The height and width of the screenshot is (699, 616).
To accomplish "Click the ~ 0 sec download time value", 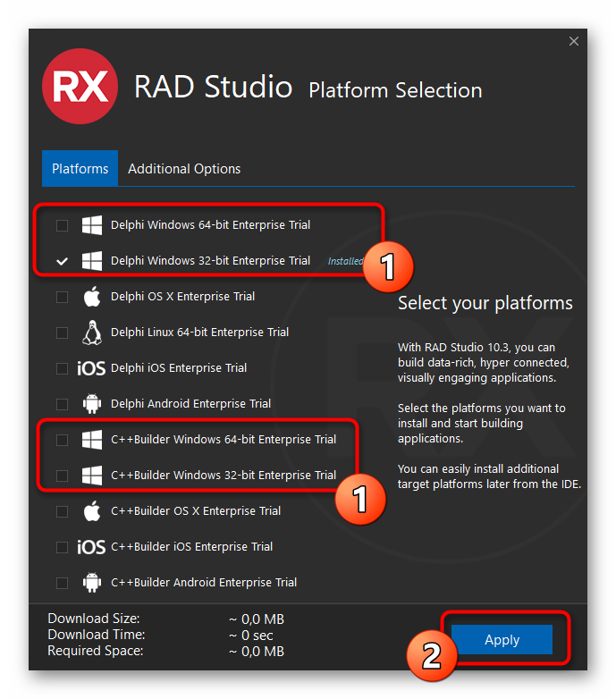I will 251,636.
